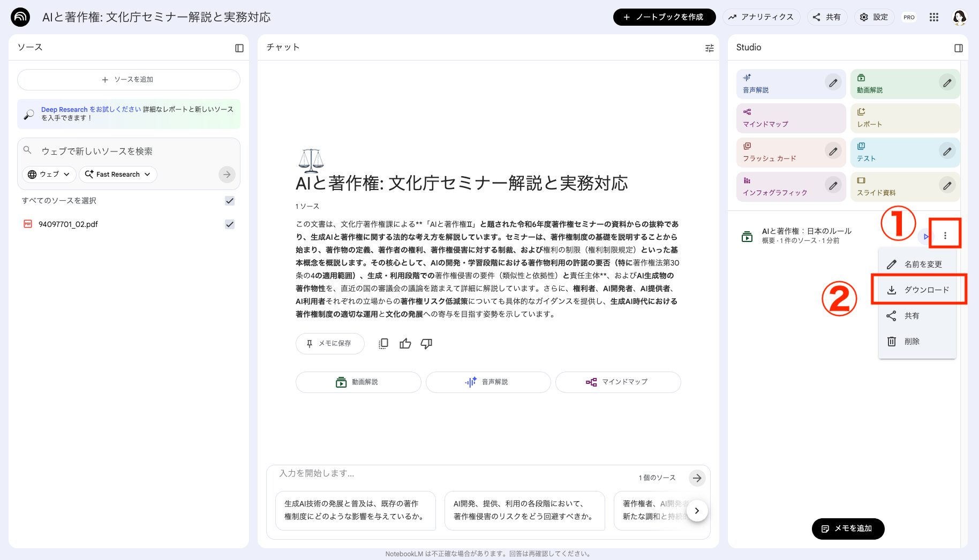Select 名前を変更 to rename the overview
The image size is (979, 560).
click(922, 264)
